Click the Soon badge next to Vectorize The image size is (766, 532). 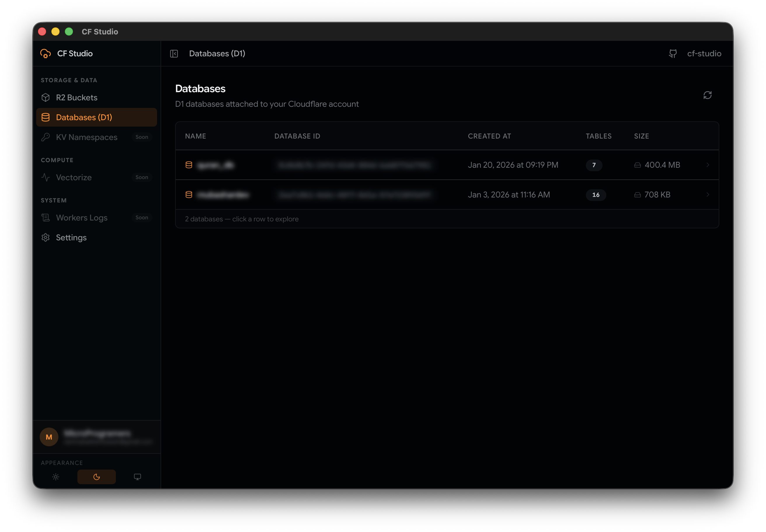(142, 178)
